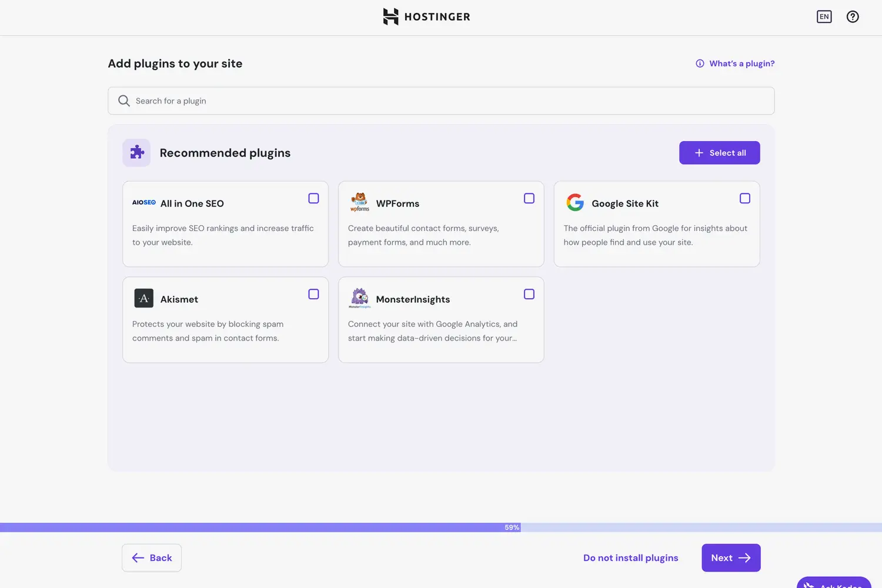The width and height of the screenshot is (882, 588).
Task: Click the Akismet plugin title
Action: pyautogui.click(x=179, y=299)
